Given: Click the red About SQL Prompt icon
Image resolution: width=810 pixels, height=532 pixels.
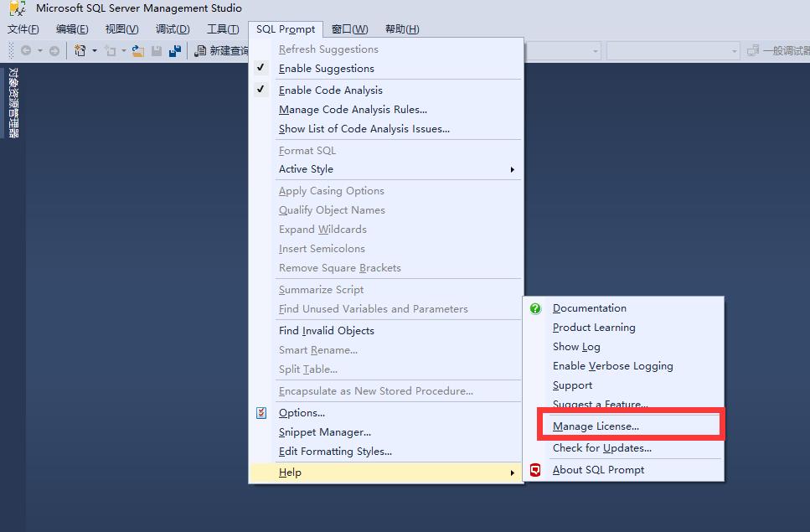Looking at the screenshot, I should (535, 470).
